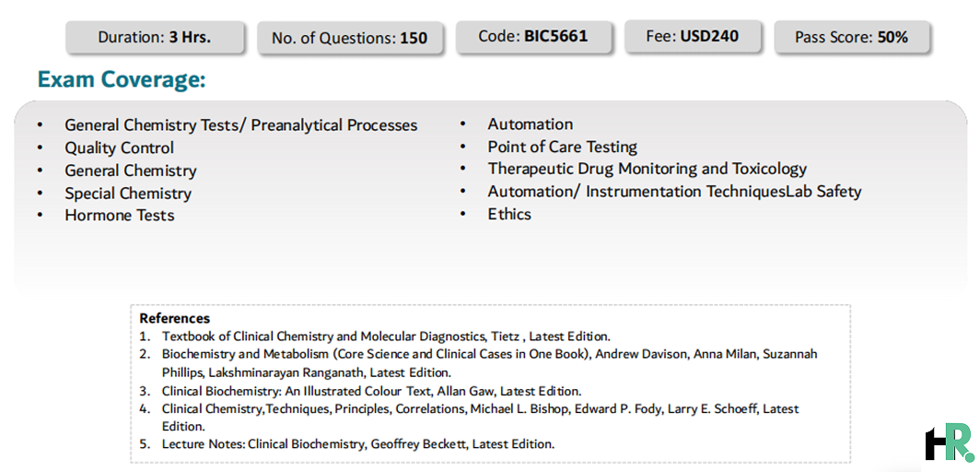Click the Code BIC5661 badge
The width and height of the screenshot is (980, 472).
pos(533,36)
